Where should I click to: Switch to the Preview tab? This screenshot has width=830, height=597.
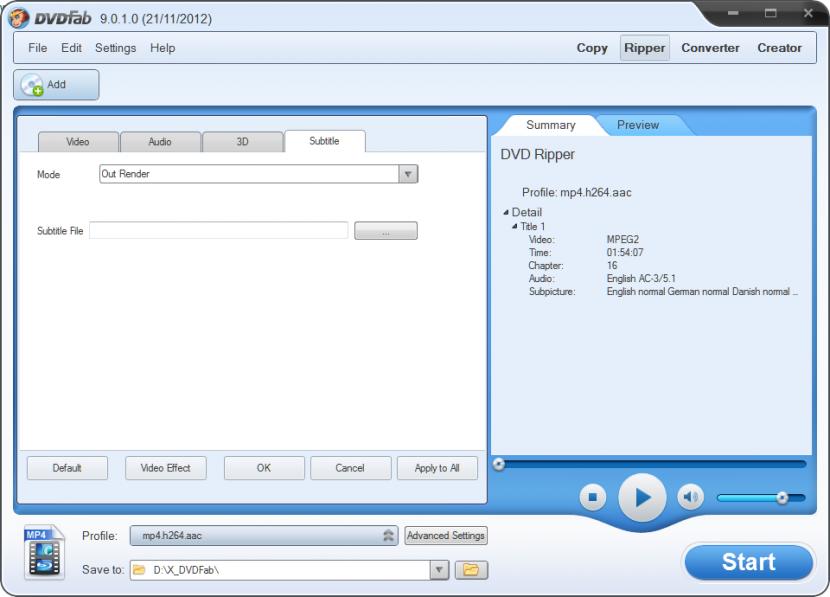click(x=638, y=125)
